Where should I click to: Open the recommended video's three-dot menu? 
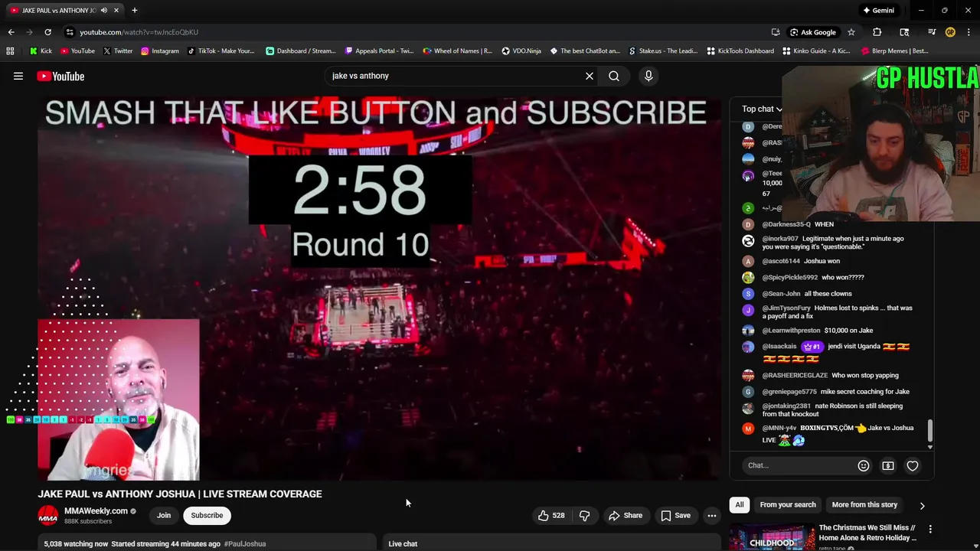[930, 529]
